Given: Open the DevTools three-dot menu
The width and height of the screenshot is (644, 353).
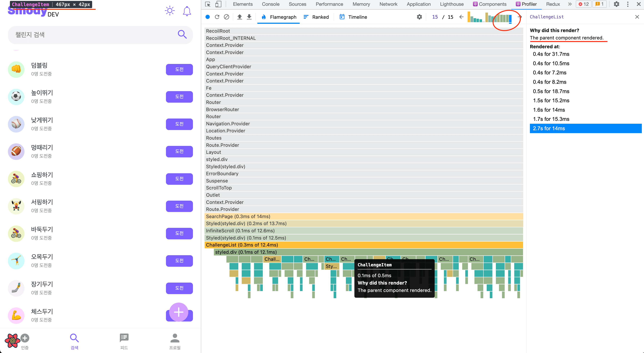Looking at the screenshot, I should point(628,4).
